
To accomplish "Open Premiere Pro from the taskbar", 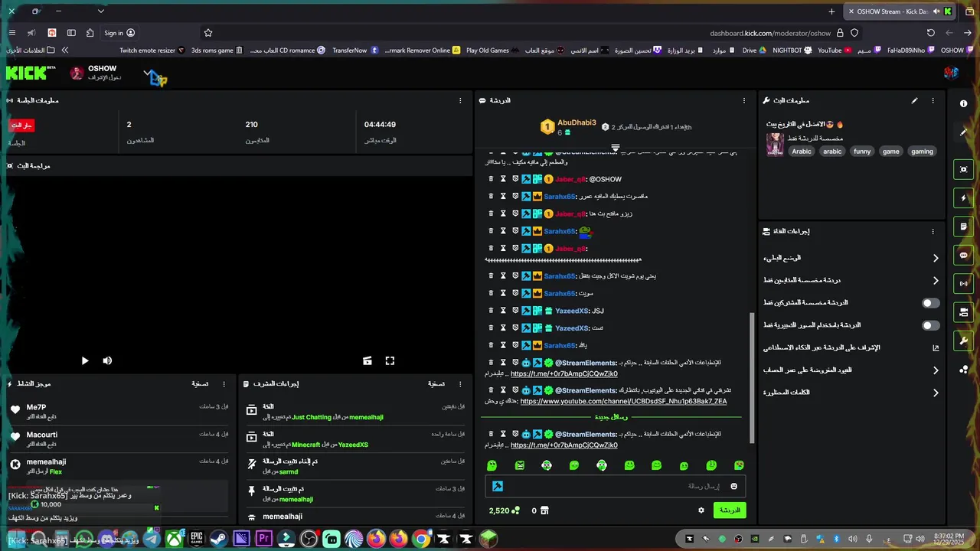I will [263, 540].
